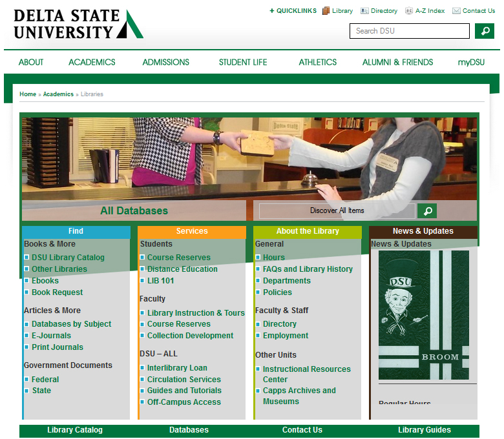
Task: Select the News & Updates header
Action: click(x=423, y=231)
